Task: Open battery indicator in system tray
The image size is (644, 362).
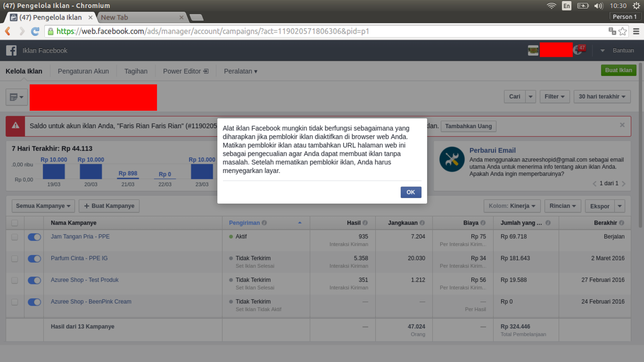Action: (583, 6)
